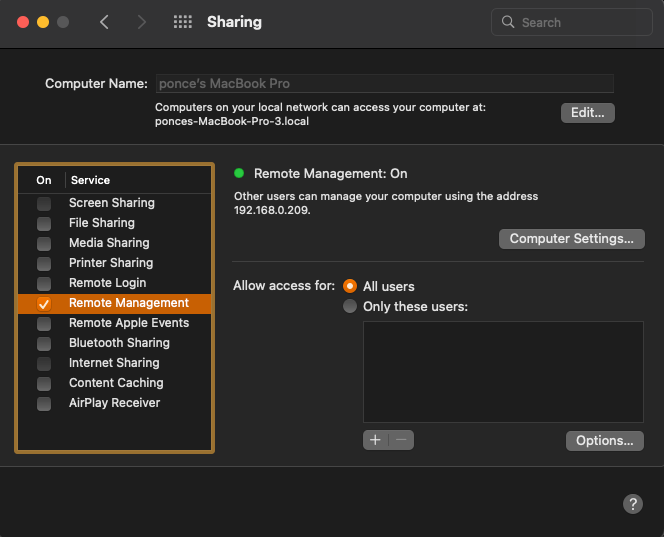Select the Printer Sharing service label

tap(111, 263)
